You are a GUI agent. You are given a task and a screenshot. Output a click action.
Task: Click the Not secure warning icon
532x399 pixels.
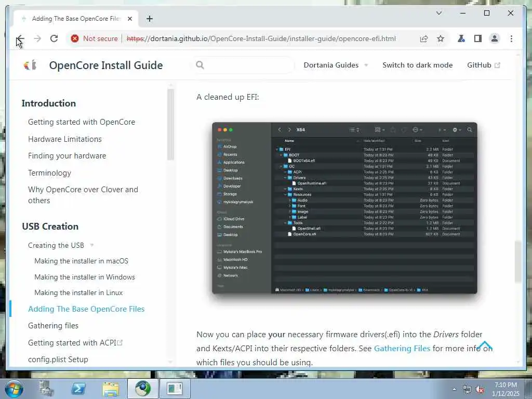pos(75,38)
